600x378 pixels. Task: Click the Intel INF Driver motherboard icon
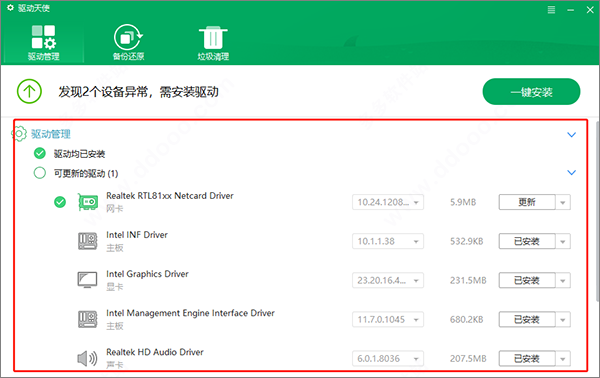(x=88, y=241)
